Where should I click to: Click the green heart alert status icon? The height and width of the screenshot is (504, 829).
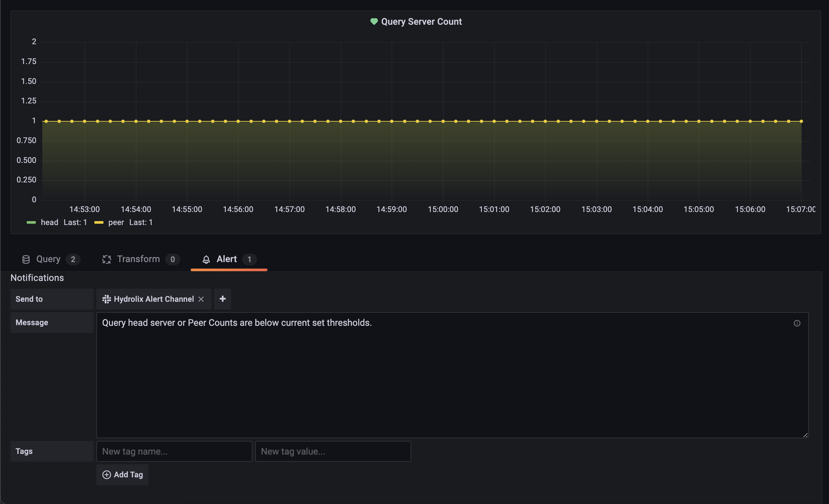coord(374,21)
